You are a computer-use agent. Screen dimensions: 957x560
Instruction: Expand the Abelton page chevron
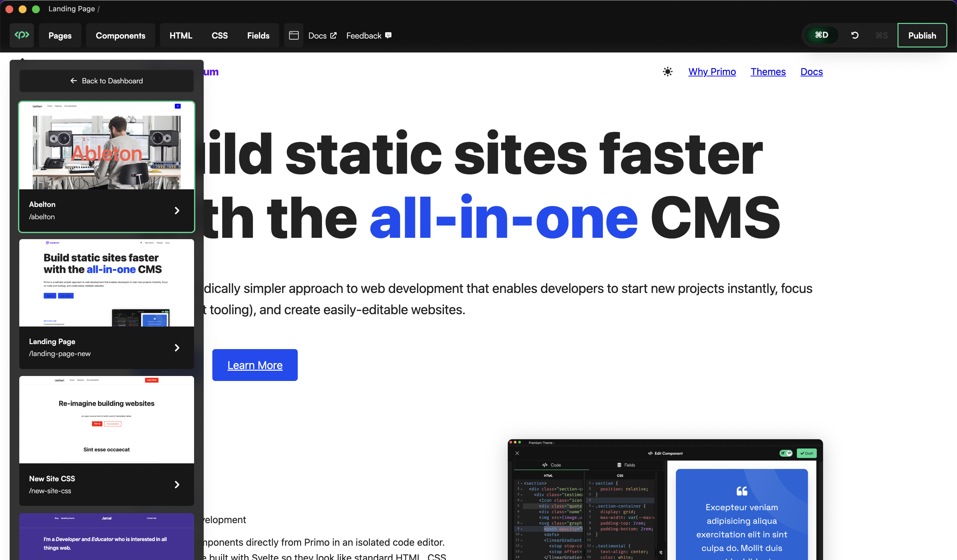coord(177,210)
